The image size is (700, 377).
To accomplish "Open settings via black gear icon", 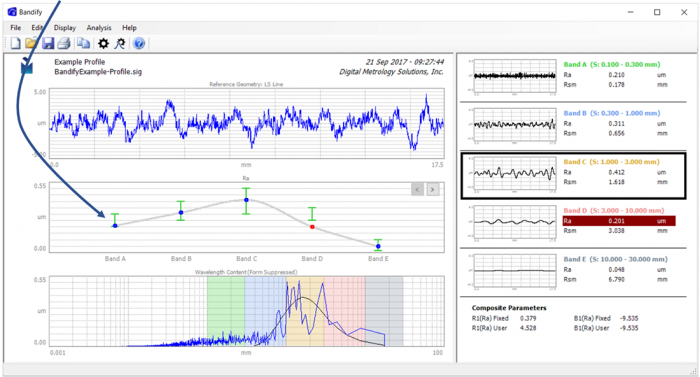I will pyautogui.click(x=103, y=43).
